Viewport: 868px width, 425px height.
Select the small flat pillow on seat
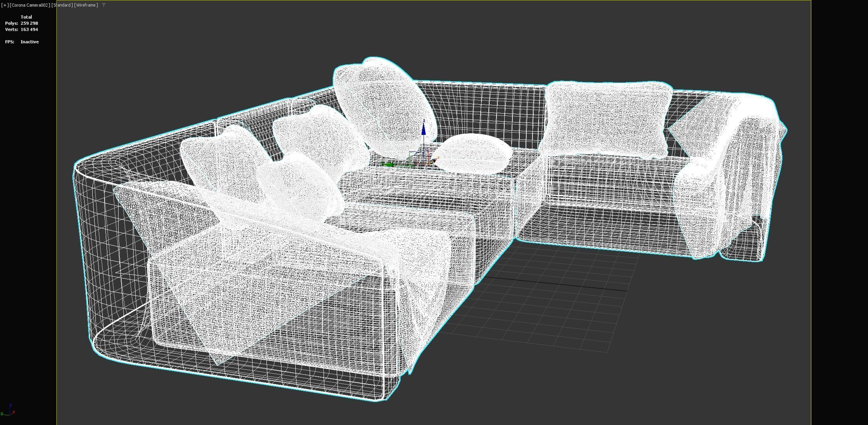tap(473, 153)
